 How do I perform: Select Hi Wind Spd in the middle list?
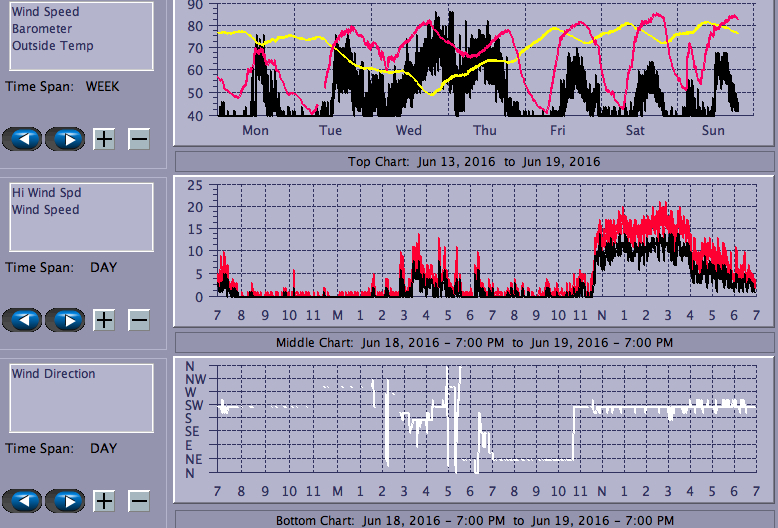pyautogui.click(x=46, y=193)
